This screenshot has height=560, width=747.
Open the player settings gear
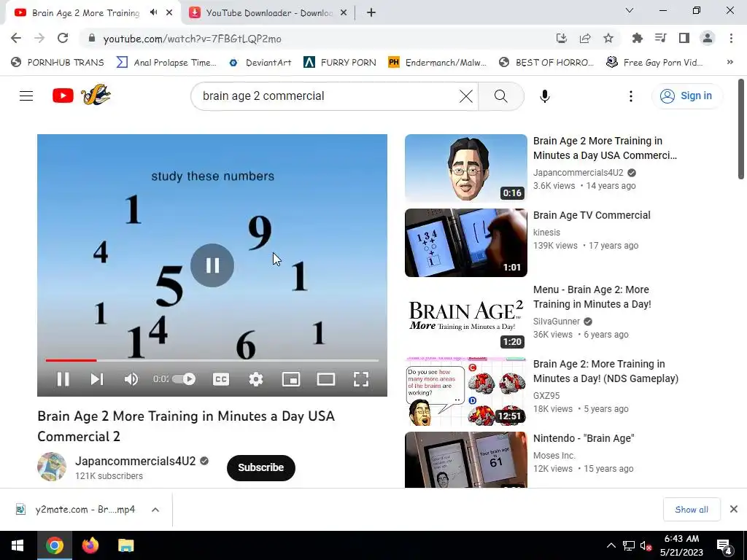pyautogui.click(x=256, y=379)
